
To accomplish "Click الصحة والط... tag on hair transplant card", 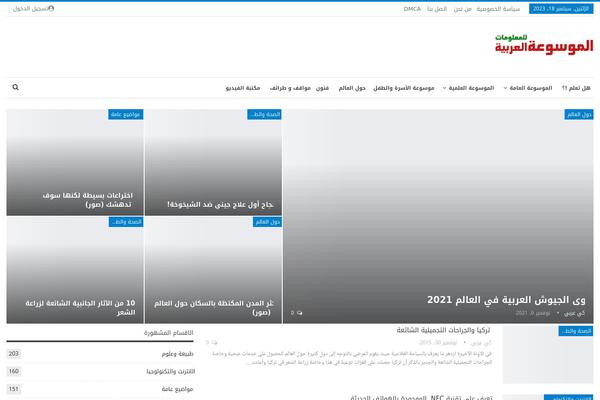I will [x=126, y=222].
